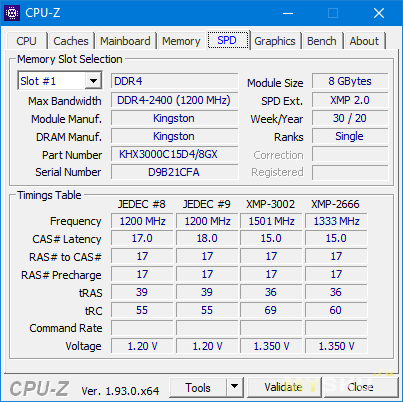
Task: Click the Part Number field KHX3000C15D4/8GX
Action: [x=175, y=154]
